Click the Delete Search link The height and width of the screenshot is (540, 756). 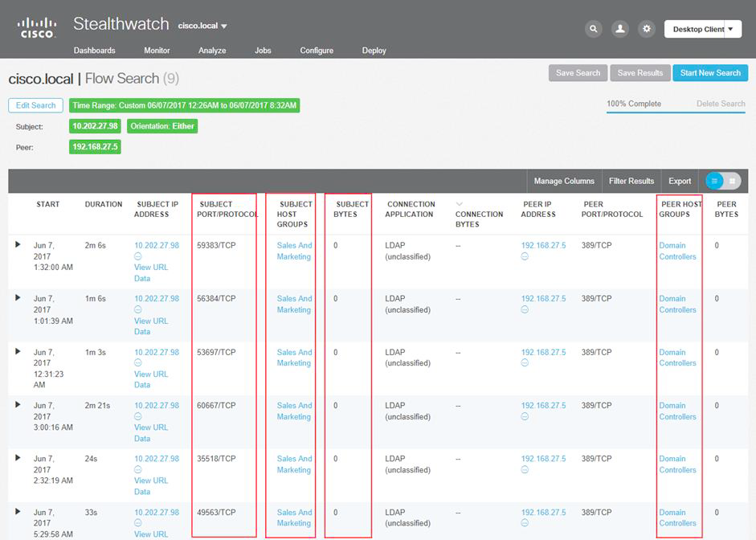click(x=721, y=104)
